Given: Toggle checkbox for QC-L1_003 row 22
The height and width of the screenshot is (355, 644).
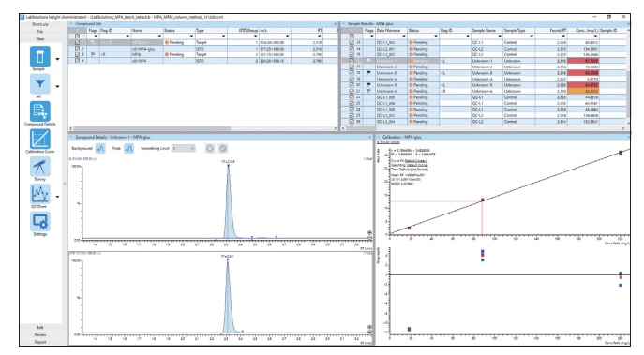Looking at the screenshot, I should [x=352, y=97].
